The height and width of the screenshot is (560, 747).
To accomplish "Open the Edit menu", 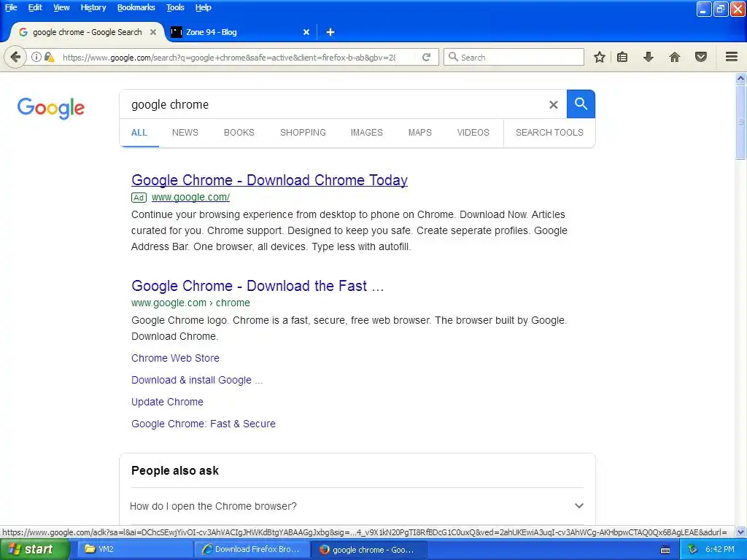I will click(35, 7).
